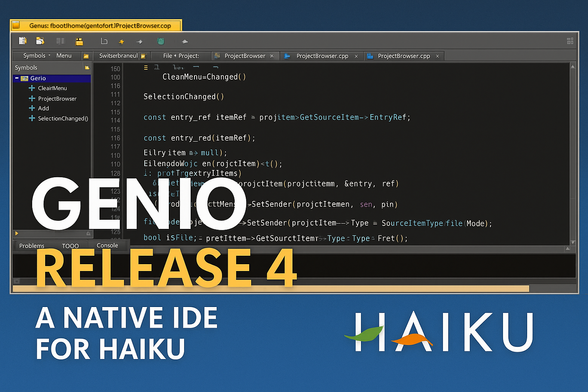Click the grid layout icon in toolbar corner
Screen dimensions: 588x392
point(570,41)
